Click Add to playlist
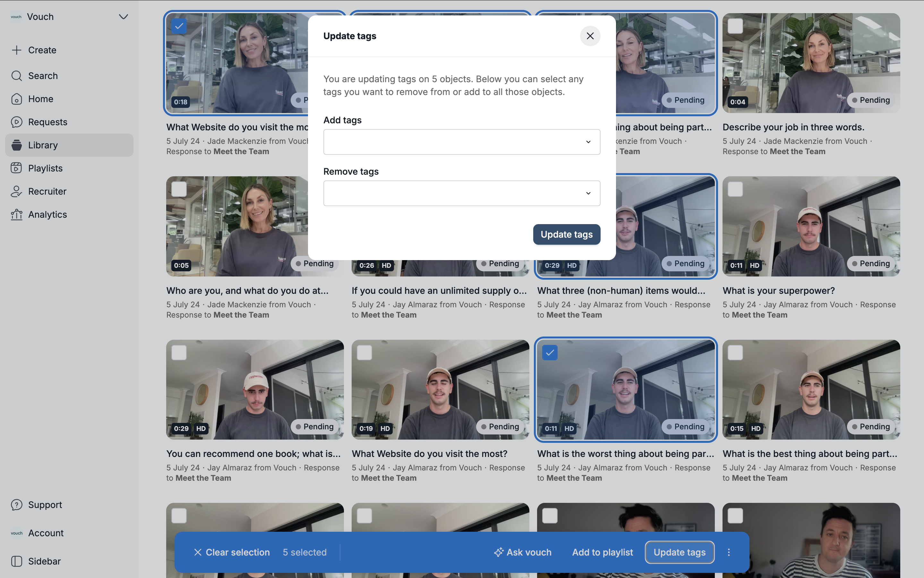This screenshot has width=924, height=578. 603,552
